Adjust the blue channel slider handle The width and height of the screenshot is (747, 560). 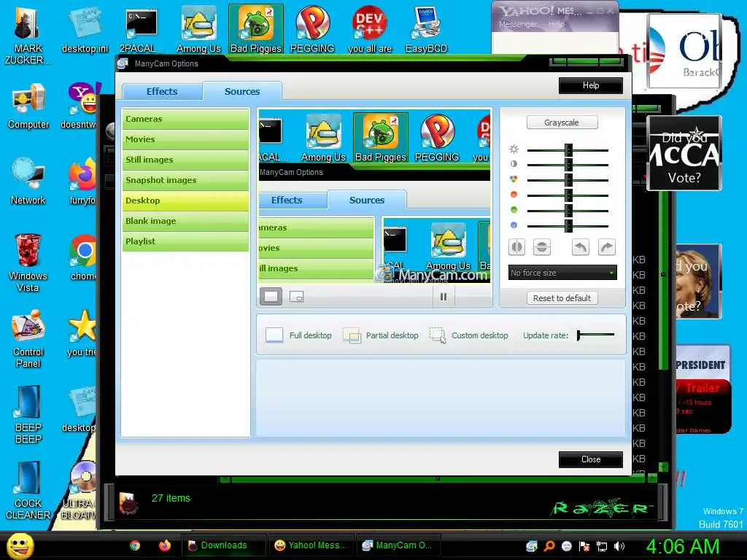click(x=568, y=226)
